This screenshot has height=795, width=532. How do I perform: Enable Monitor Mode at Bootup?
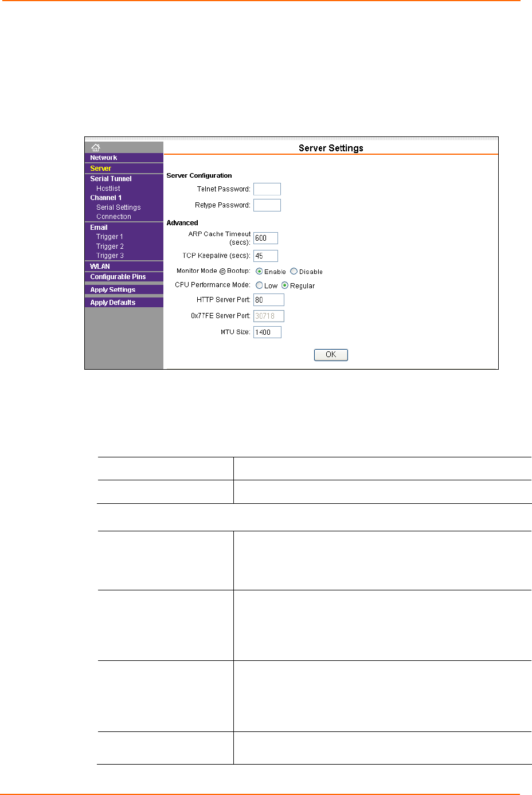259,272
